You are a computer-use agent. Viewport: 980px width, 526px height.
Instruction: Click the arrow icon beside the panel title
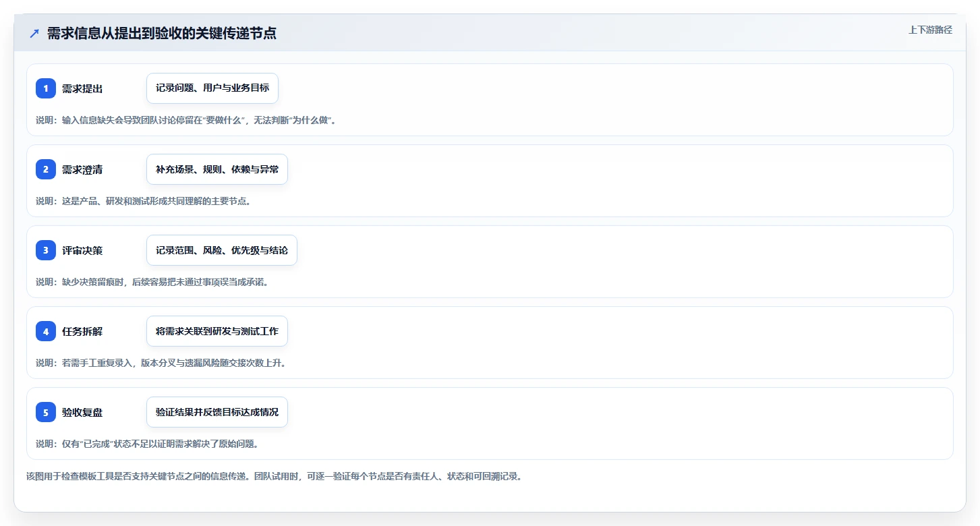(34, 34)
